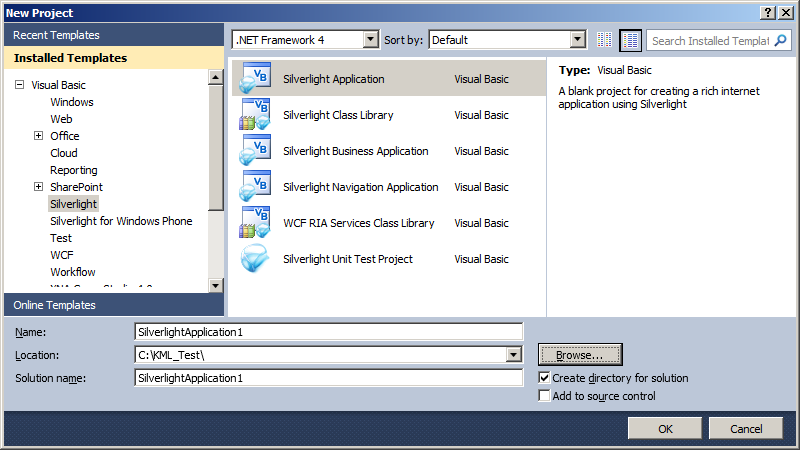
Task: Click the Silverlight Application template icon
Action: [x=255, y=78]
